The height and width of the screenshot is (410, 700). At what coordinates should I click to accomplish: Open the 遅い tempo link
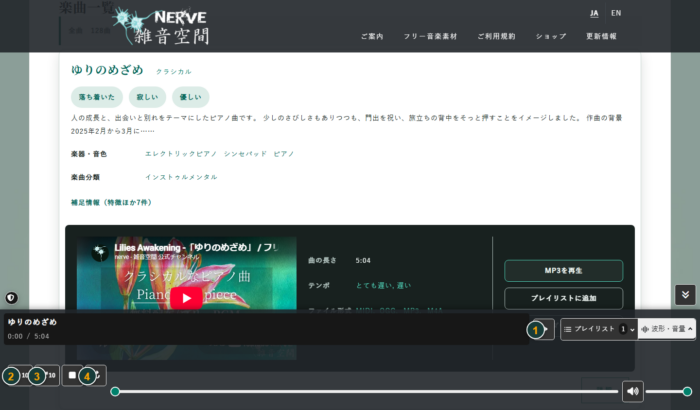tap(404, 285)
